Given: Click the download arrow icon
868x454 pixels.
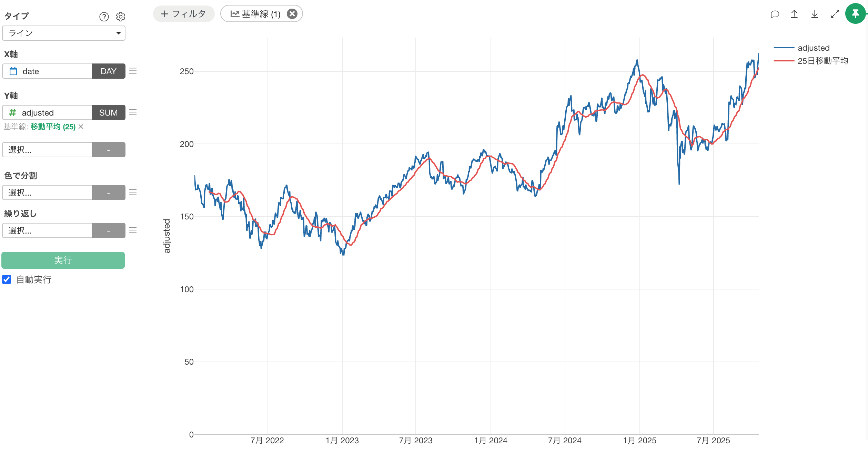Looking at the screenshot, I should click(815, 14).
